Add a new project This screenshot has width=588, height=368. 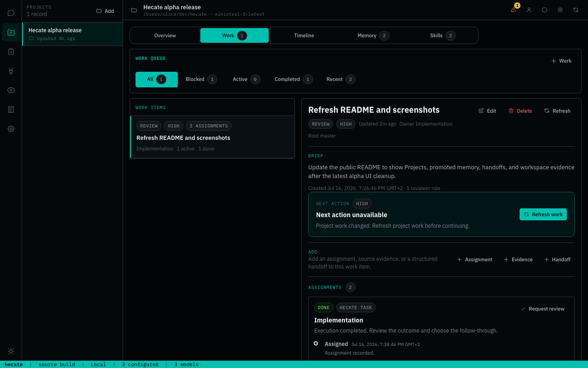click(x=105, y=11)
